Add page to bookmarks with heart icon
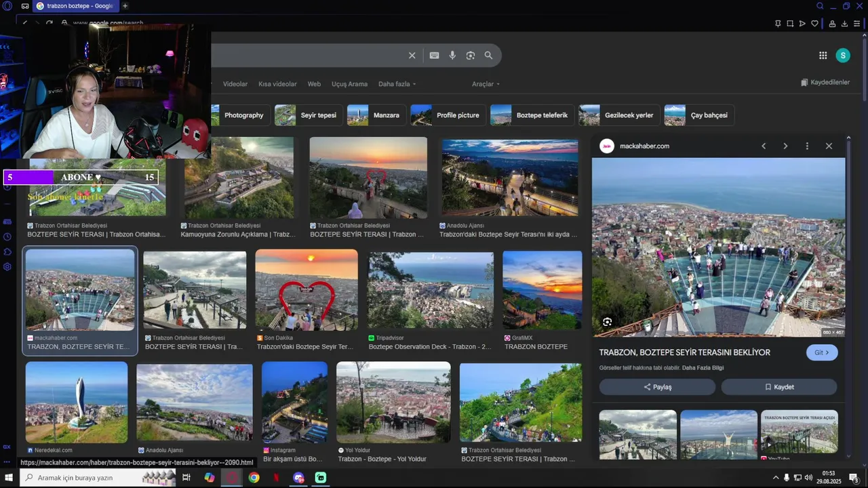Screen dimensions: 868x488 (814, 23)
